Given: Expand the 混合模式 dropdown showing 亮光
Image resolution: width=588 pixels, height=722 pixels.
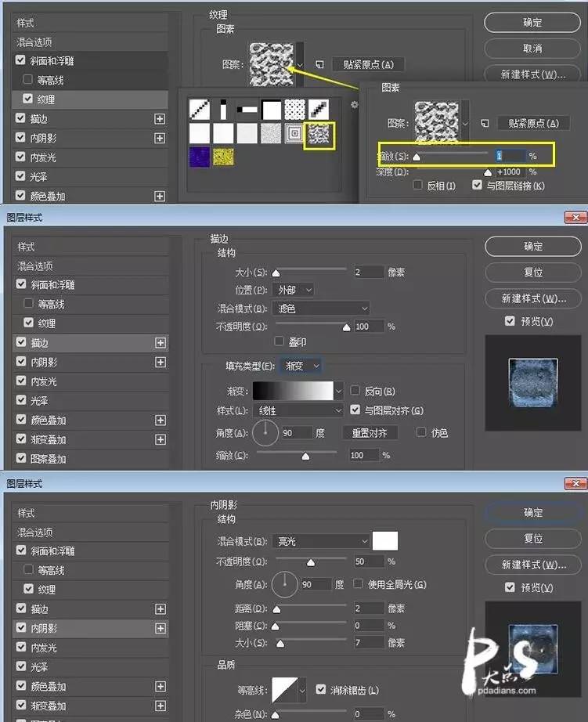Looking at the screenshot, I should (x=320, y=541).
